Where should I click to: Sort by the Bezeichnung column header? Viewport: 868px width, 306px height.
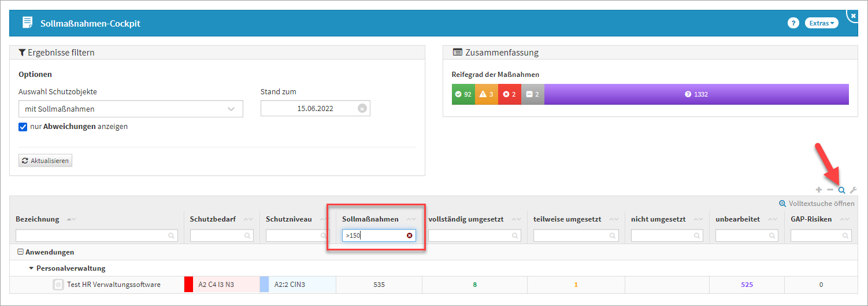38,219
